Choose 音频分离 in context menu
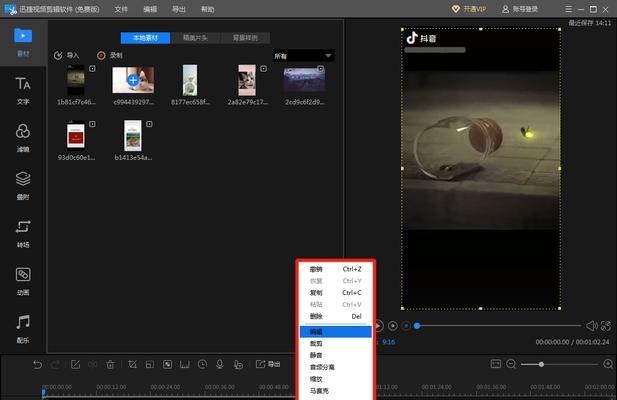 click(335, 367)
